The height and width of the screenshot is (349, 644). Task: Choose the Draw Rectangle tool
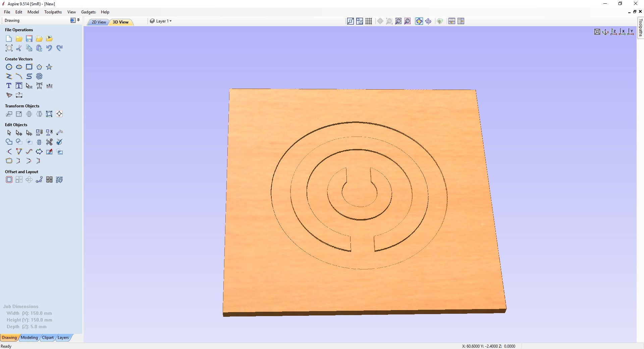pos(29,67)
